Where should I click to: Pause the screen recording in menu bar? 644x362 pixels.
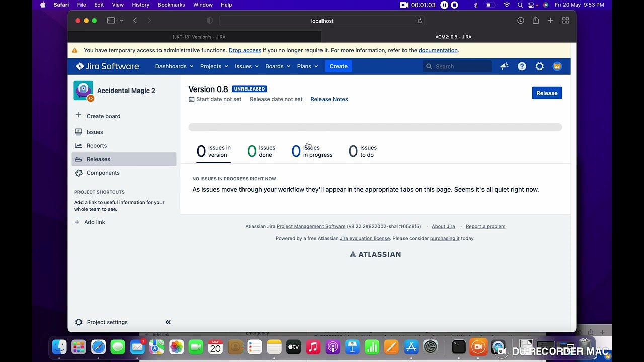pos(444,5)
